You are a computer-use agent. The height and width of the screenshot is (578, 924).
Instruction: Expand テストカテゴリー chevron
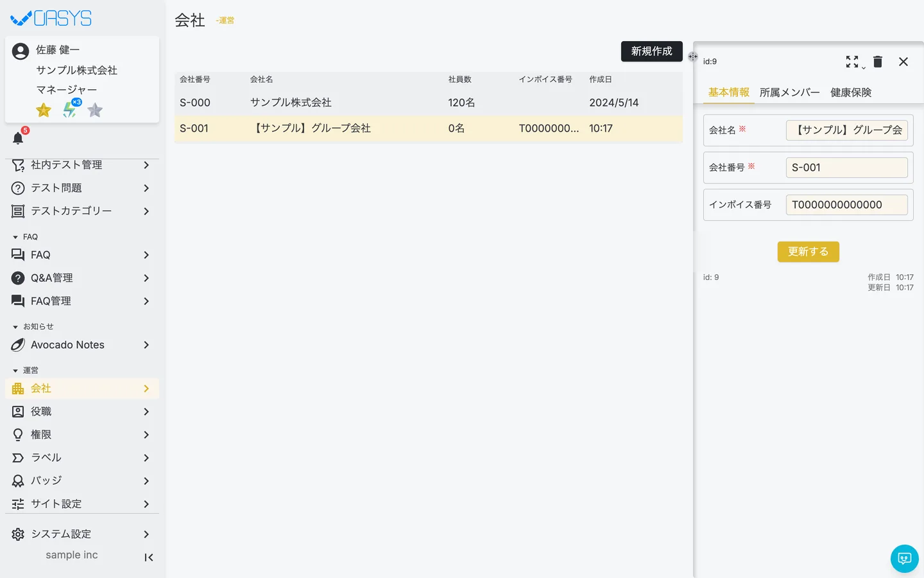coord(146,211)
